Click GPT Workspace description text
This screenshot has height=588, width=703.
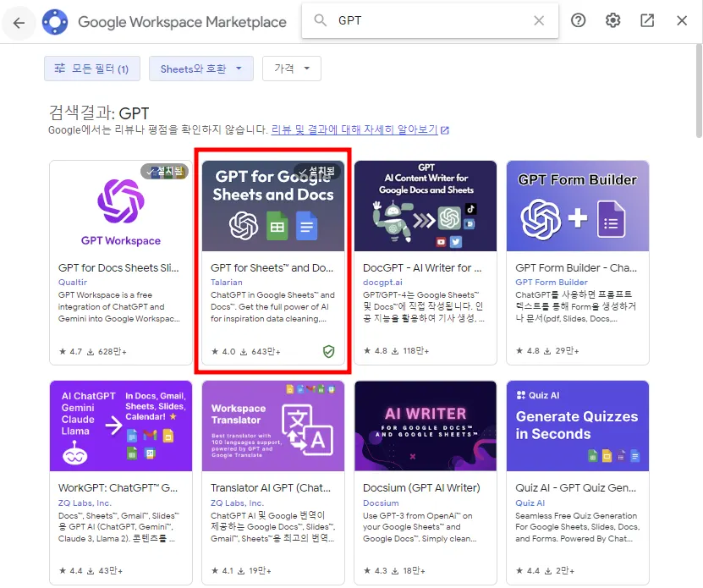[x=118, y=307]
